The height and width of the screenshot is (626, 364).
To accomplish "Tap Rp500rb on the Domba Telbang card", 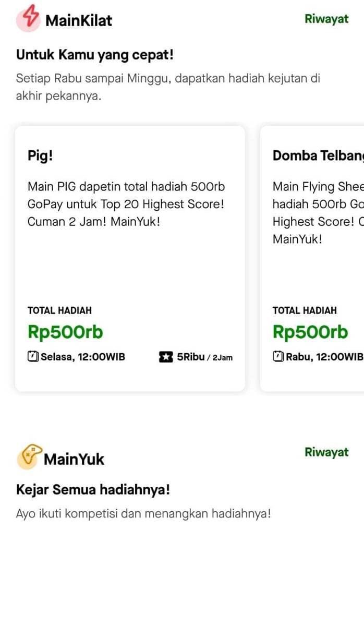I will [310, 332].
